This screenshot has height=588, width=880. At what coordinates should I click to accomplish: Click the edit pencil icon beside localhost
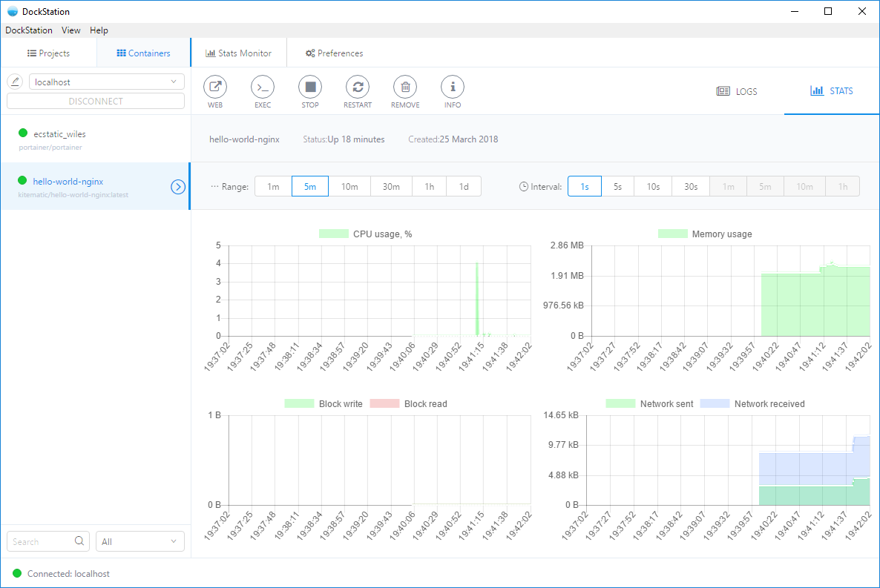[x=15, y=82]
